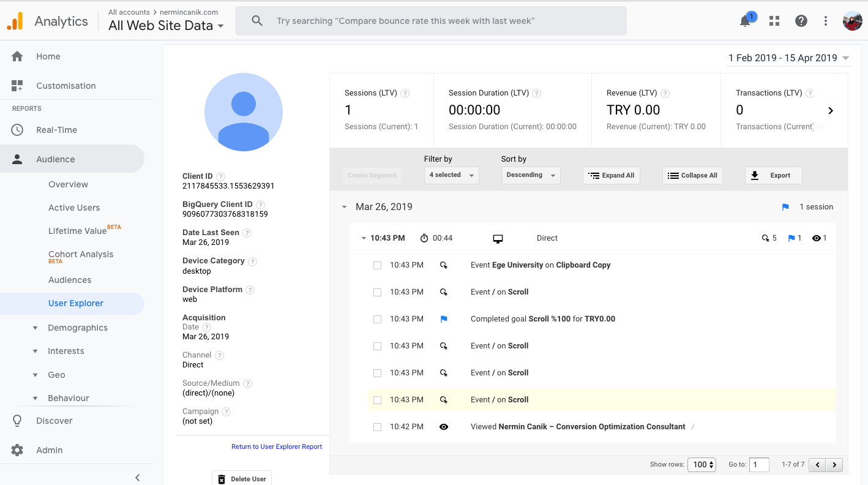Viewport: 868px width, 485px height.
Task: Open the Google apps grid icon
Action: [774, 21]
